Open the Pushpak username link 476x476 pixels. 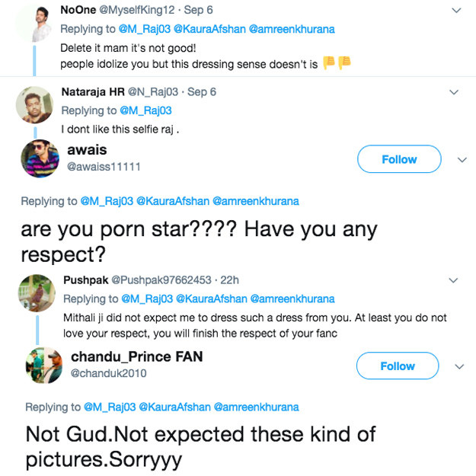[x=86, y=280]
